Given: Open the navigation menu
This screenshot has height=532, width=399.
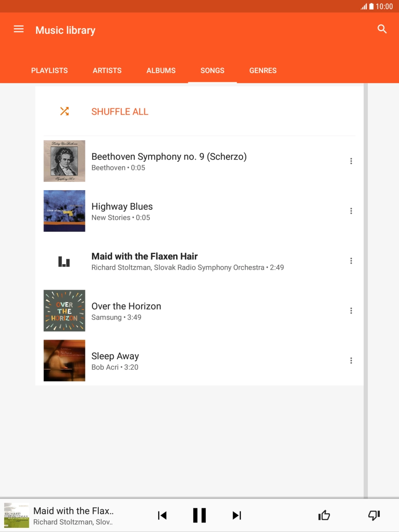Looking at the screenshot, I should 18,29.
